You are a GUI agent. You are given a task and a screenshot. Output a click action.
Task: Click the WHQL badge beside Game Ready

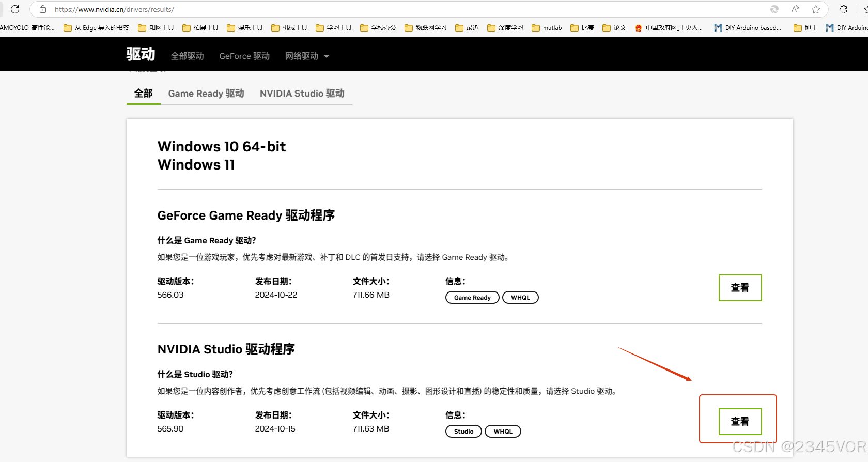point(520,298)
